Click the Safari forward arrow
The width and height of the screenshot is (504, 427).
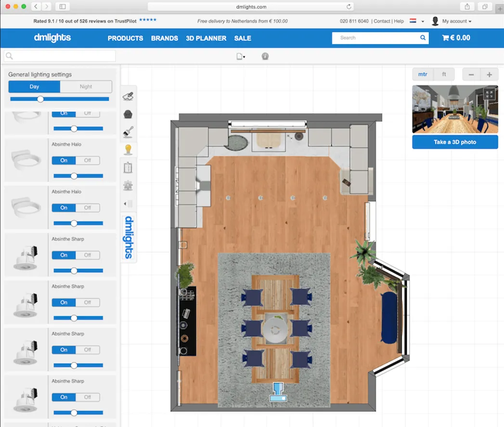47,6
